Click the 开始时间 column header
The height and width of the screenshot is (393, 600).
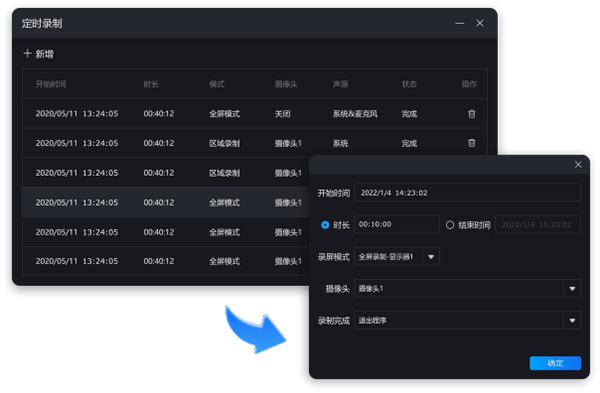(x=51, y=84)
